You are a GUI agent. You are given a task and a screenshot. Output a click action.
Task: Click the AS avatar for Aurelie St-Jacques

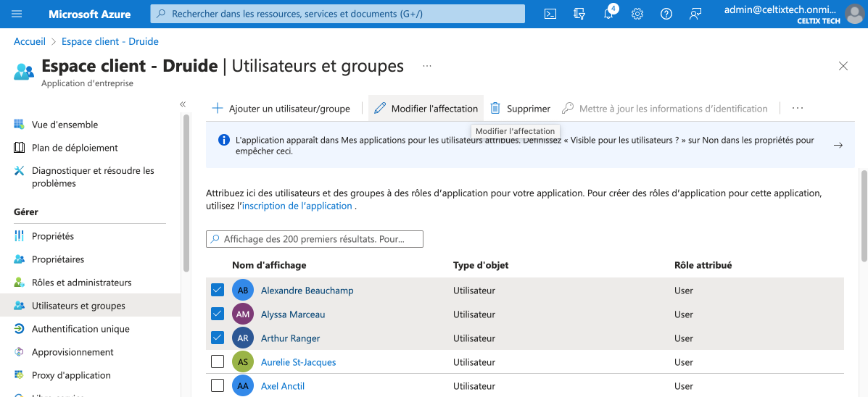point(242,362)
